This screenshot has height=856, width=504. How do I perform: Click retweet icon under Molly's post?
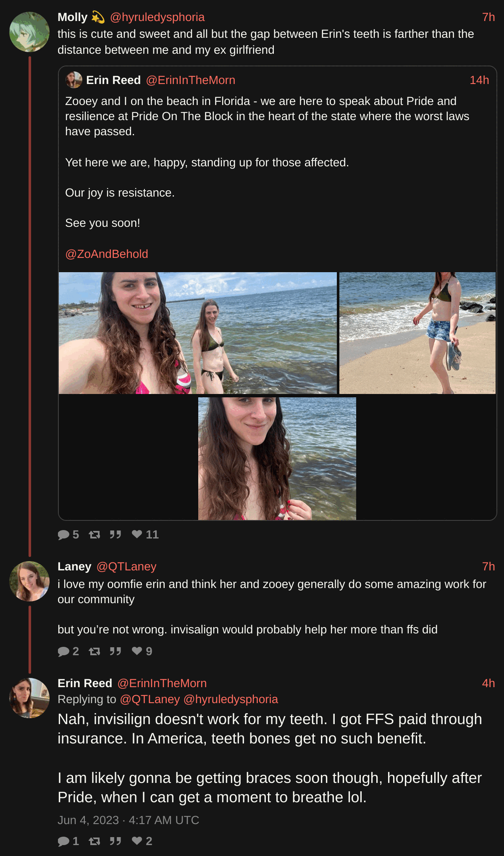pyautogui.click(x=94, y=534)
